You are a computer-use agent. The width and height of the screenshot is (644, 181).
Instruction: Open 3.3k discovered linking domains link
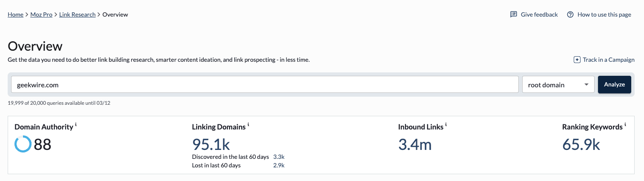279,157
